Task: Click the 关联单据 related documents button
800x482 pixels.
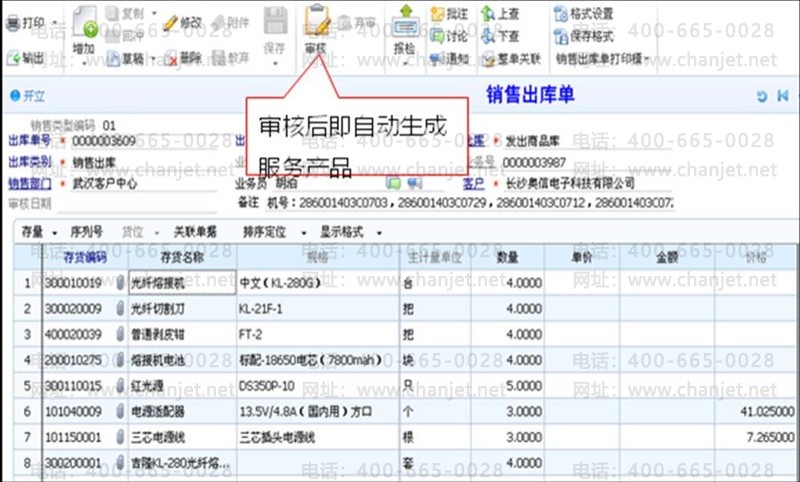Action: tap(196, 232)
